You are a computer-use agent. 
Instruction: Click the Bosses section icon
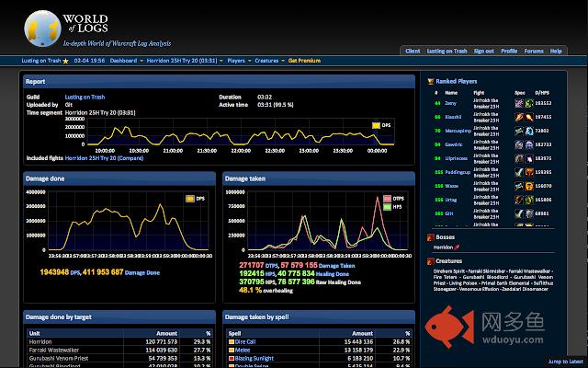pyautogui.click(x=431, y=237)
